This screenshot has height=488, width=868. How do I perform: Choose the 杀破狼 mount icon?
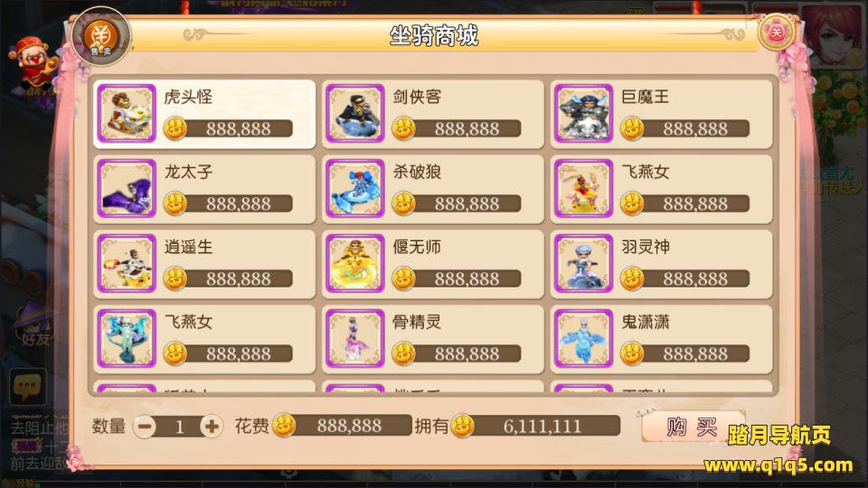[x=354, y=188]
